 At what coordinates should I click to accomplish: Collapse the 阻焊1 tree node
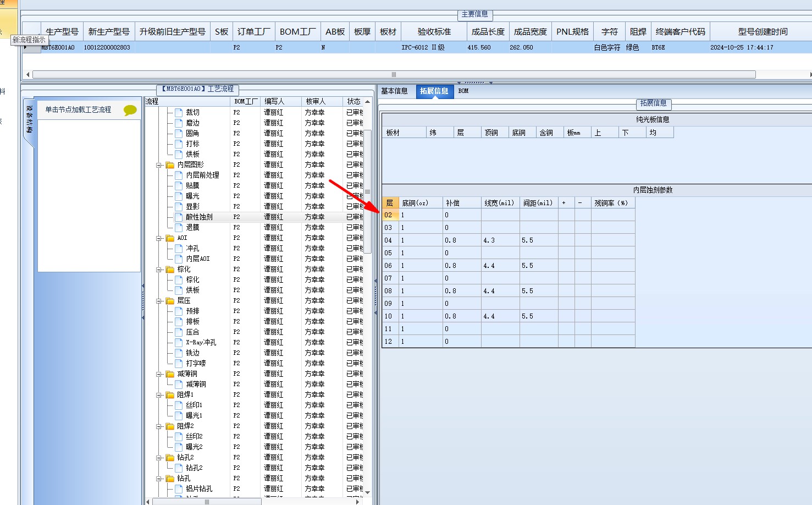point(158,395)
